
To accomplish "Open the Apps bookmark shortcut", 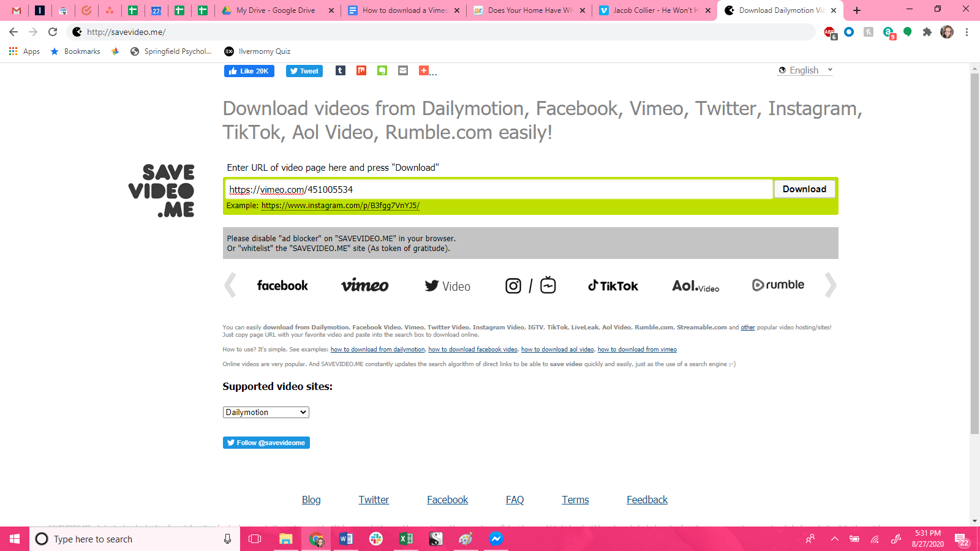I will pyautogui.click(x=24, y=51).
